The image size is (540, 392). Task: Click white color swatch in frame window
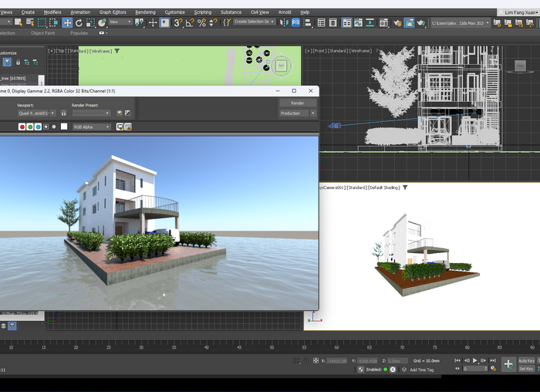tap(64, 127)
